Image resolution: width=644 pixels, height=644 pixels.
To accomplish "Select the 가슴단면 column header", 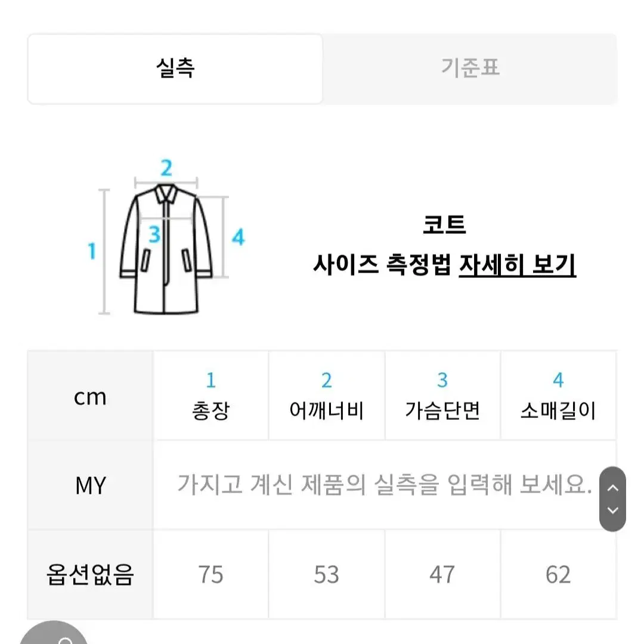I will point(442,395).
